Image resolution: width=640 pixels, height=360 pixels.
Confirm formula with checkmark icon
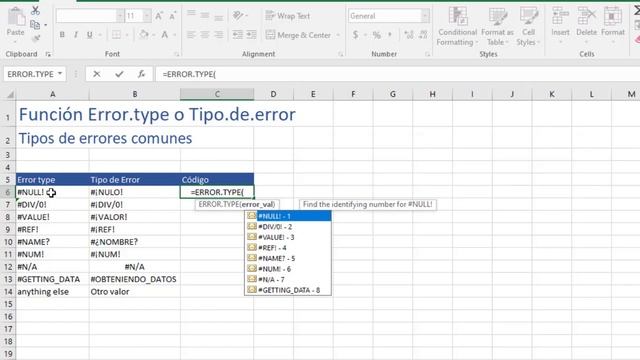(x=119, y=74)
